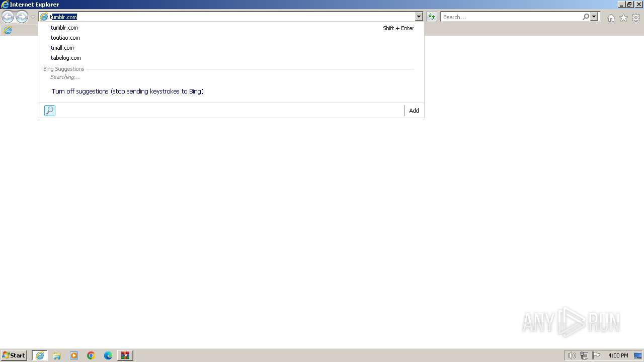Click the magnifier search icon in Search box
The image size is (644, 362).
point(586,17)
